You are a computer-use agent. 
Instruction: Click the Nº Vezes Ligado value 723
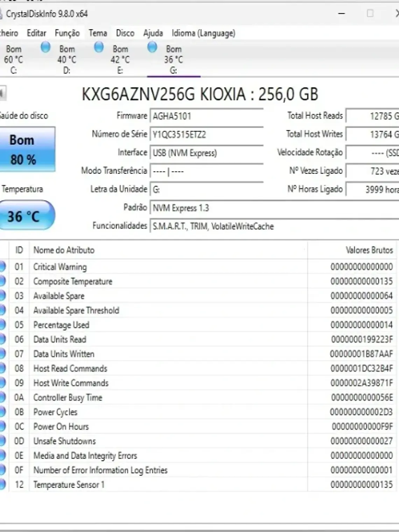coord(372,171)
